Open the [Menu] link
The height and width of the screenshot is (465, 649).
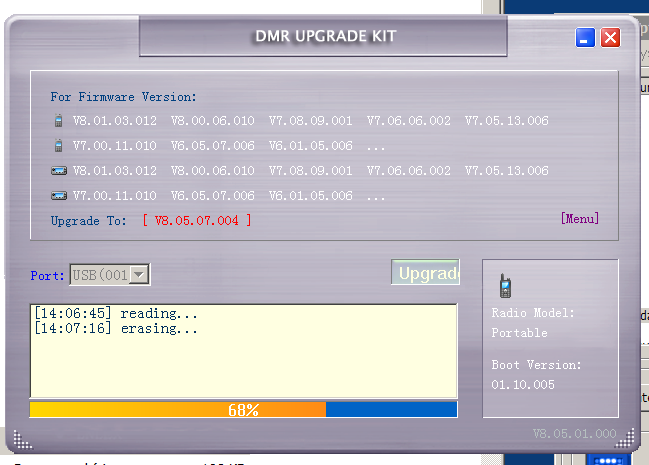[x=580, y=218]
